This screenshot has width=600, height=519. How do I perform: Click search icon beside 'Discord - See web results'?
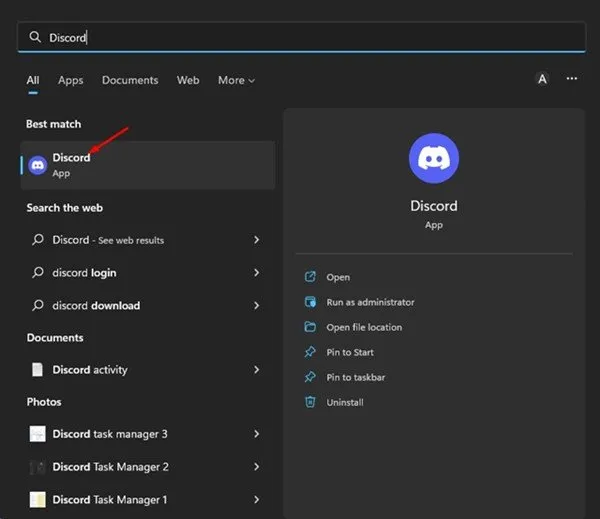(x=38, y=240)
